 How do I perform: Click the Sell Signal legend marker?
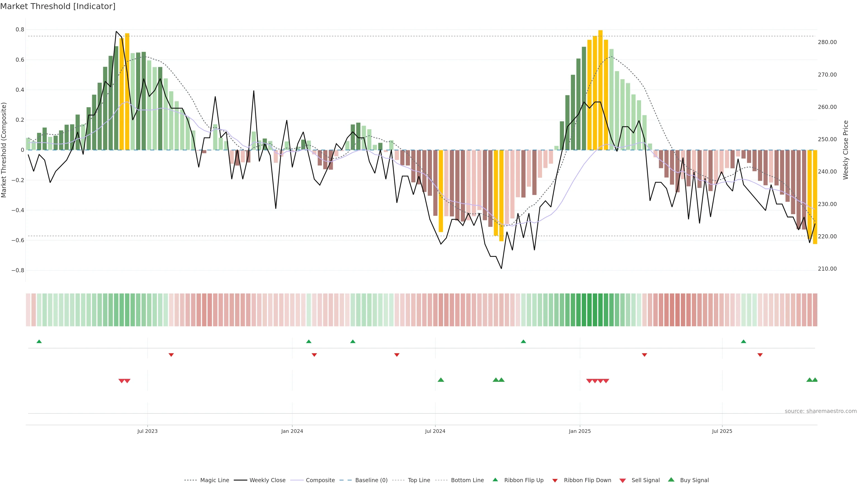[x=623, y=481]
